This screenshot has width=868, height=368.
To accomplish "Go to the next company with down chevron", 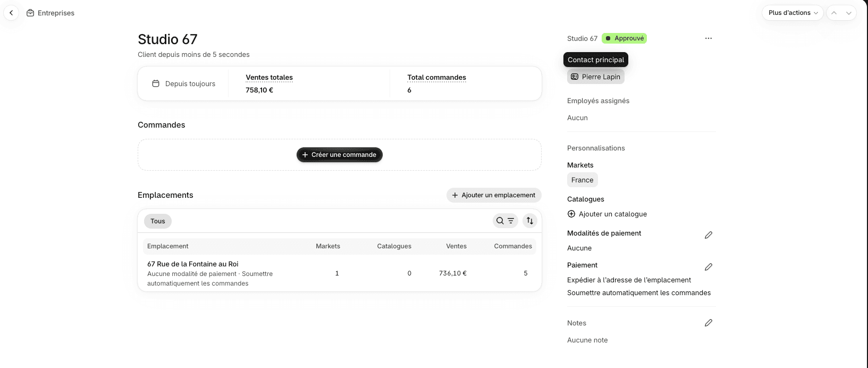I will tap(849, 13).
